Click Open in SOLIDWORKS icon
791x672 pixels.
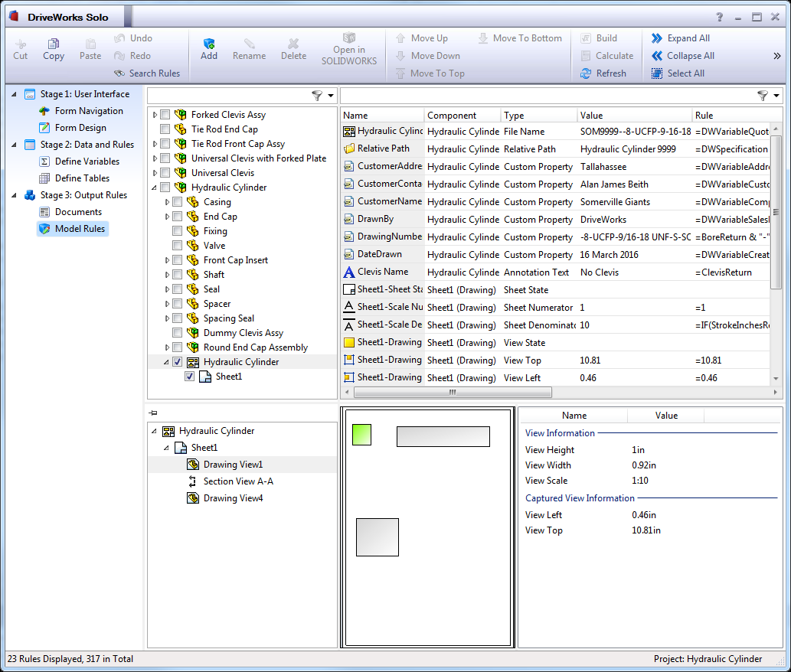coord(349,38)
